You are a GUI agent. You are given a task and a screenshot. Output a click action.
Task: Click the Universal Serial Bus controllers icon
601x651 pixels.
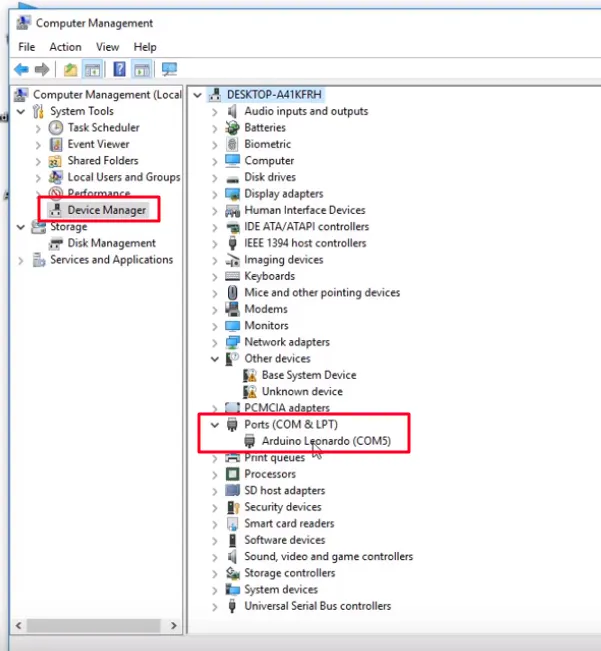(x=232, y=606)
